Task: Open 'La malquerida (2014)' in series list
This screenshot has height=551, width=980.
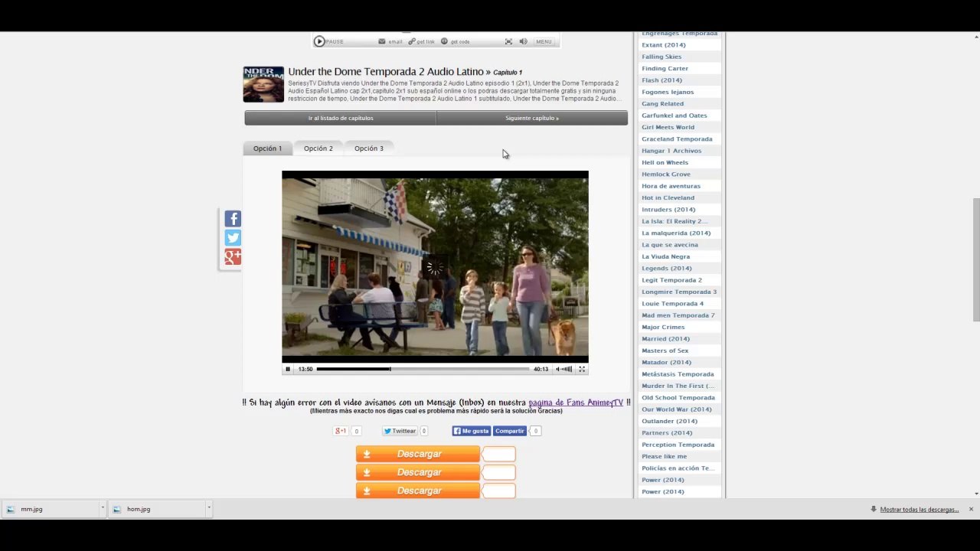Action: point(676,233)
